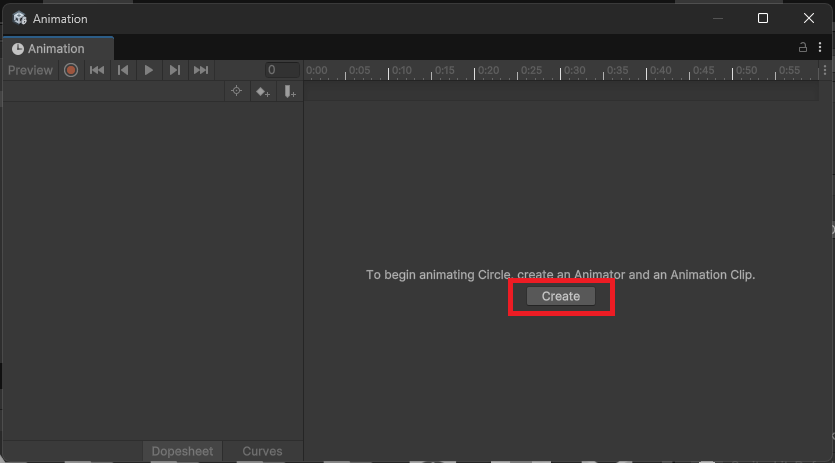
Task: Add a keyframe with the diamond icon
Action: pos(263,92)
